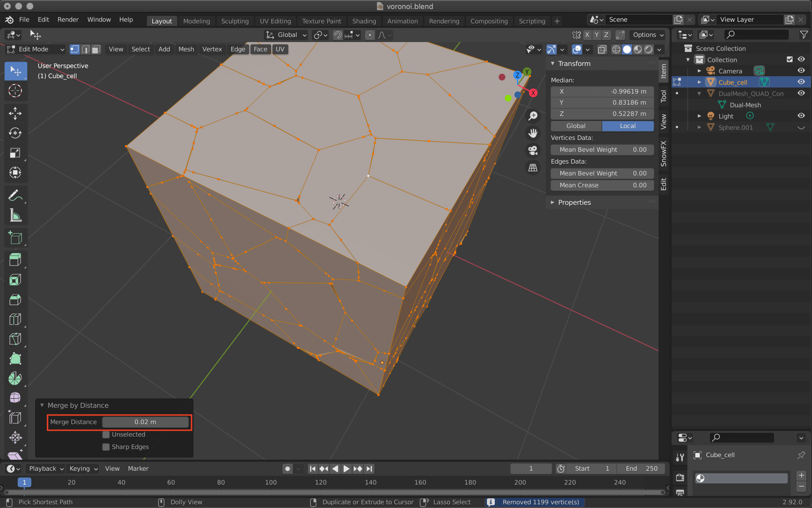
Task: Open the Mesh menu
Action: (x=186, y=49)
